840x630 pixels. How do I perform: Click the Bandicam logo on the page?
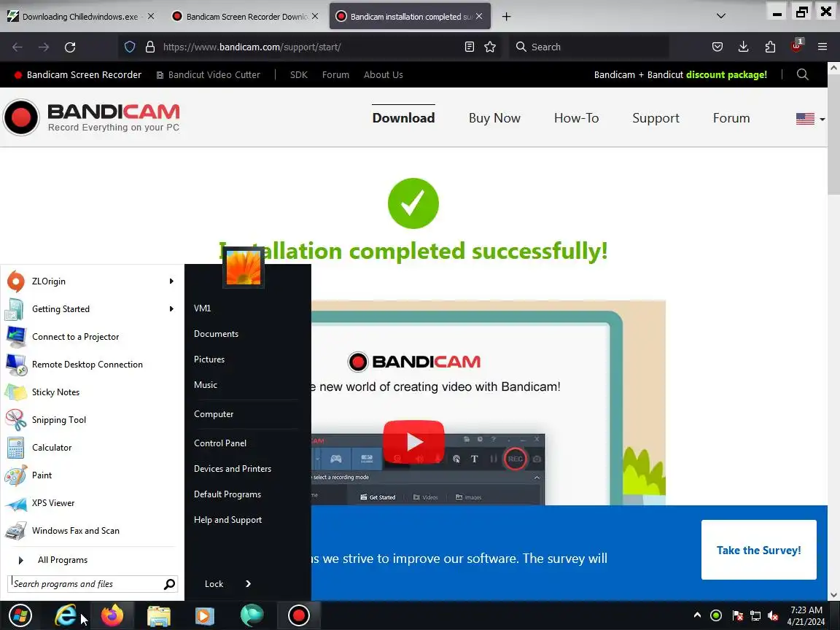92,117
